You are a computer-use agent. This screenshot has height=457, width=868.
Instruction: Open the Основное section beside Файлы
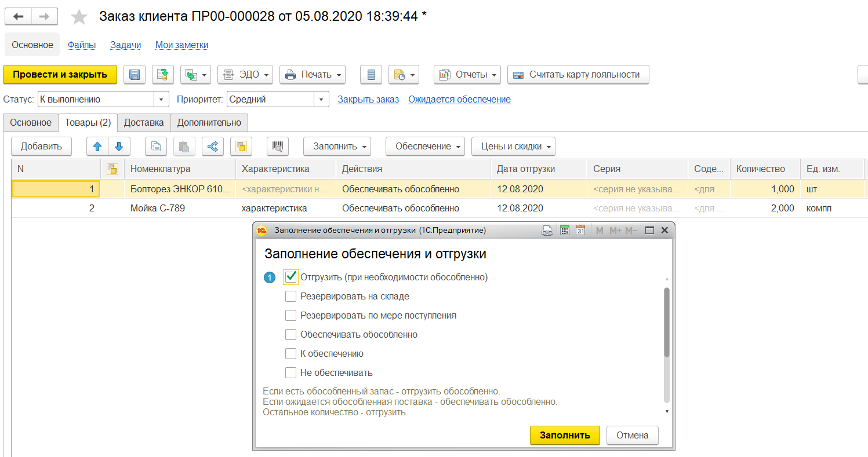[x=32, y=45]
